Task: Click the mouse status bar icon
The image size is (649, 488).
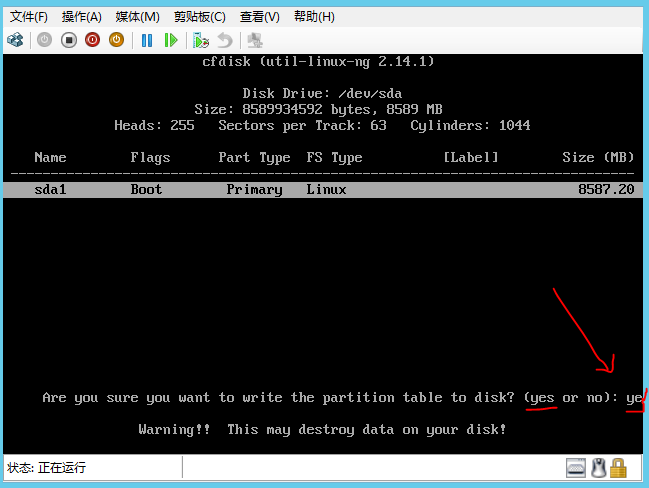Action: 599,469
